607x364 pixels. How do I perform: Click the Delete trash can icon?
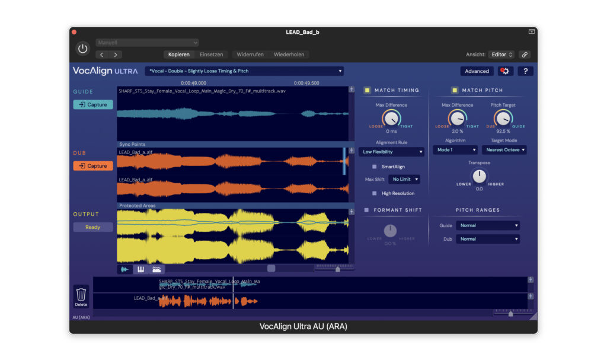click(x=81, y=296)
